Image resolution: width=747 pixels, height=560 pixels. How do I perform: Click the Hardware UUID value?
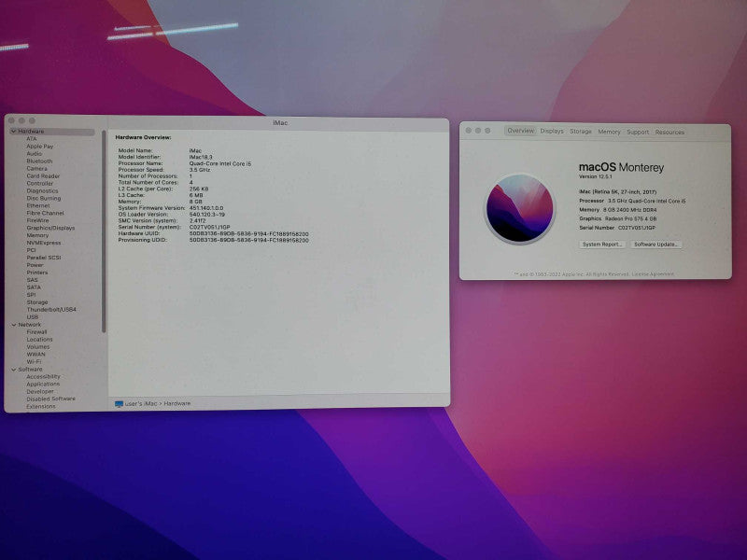[249, 234]
